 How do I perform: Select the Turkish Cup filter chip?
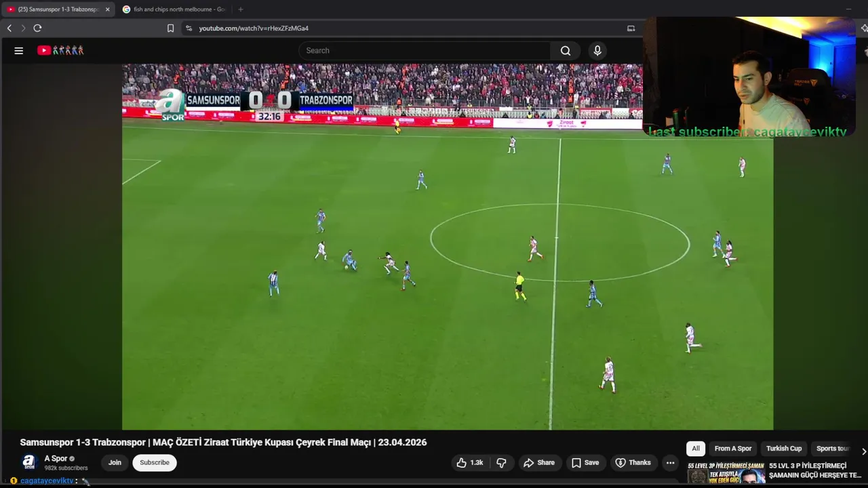tap(784, 448)
